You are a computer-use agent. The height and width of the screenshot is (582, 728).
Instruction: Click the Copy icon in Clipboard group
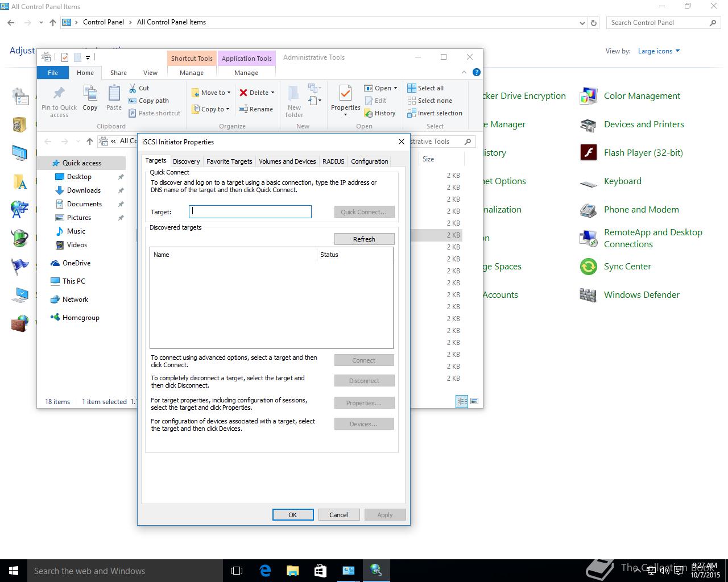tap(90, 94)
